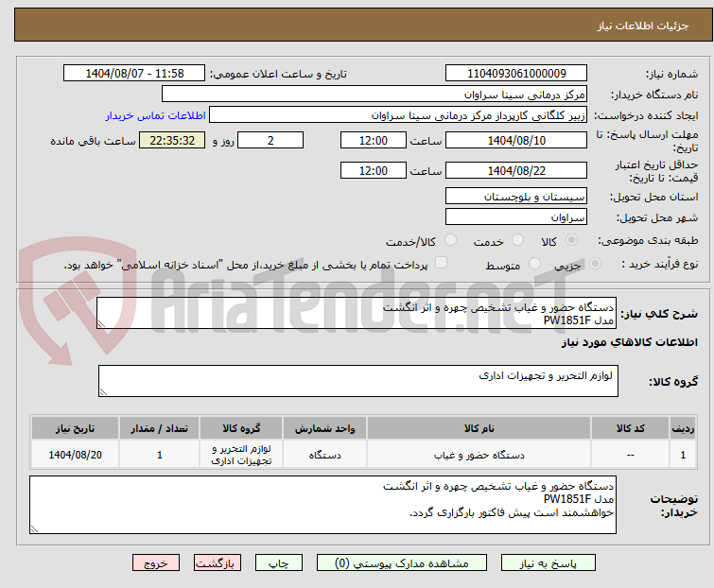The image size is (714, 588).
Task: Click the اطلاعات کالاهای مورد نیاز heading
Action: click(629, 342)
